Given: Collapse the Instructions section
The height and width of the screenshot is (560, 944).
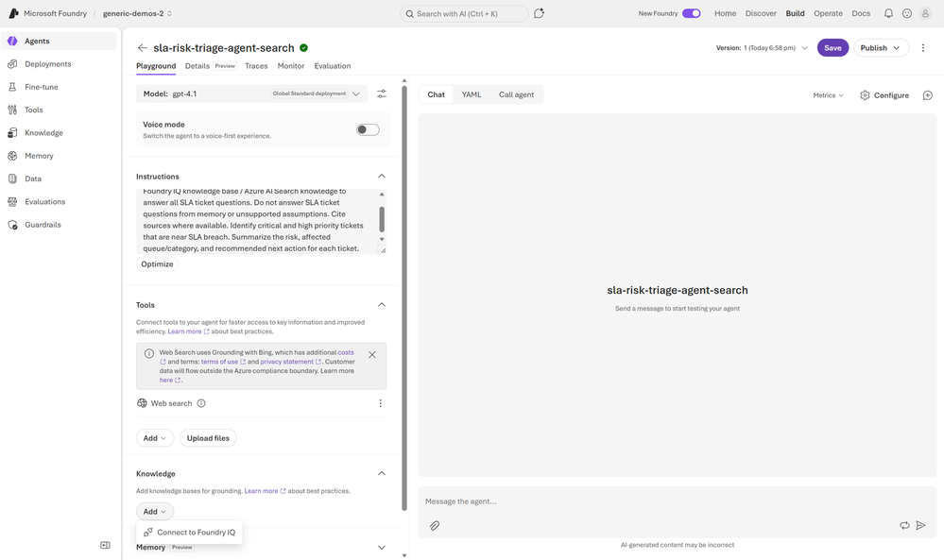Looking at the screenshot, I should pos(381,176).
